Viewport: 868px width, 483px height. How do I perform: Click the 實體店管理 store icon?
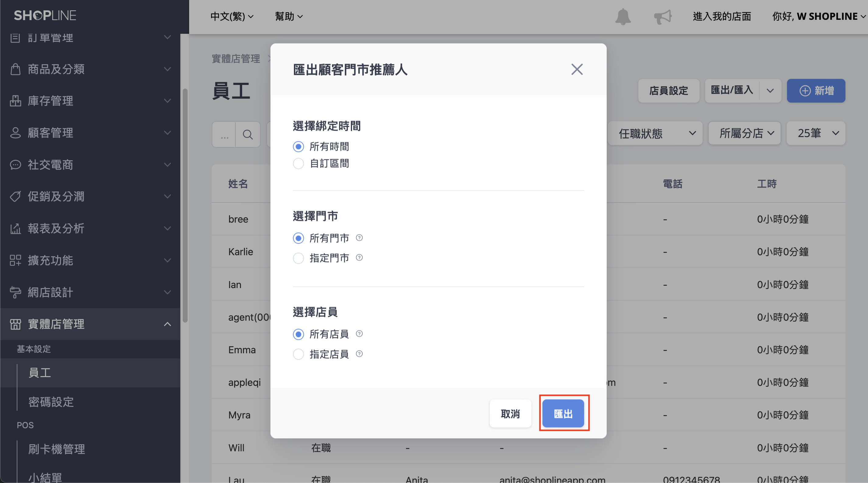(15, 324)
